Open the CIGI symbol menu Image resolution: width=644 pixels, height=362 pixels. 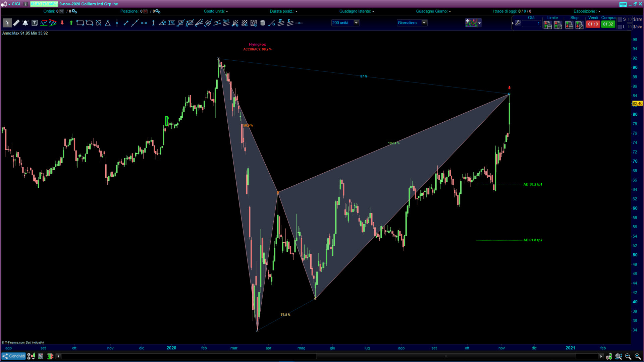9,4
